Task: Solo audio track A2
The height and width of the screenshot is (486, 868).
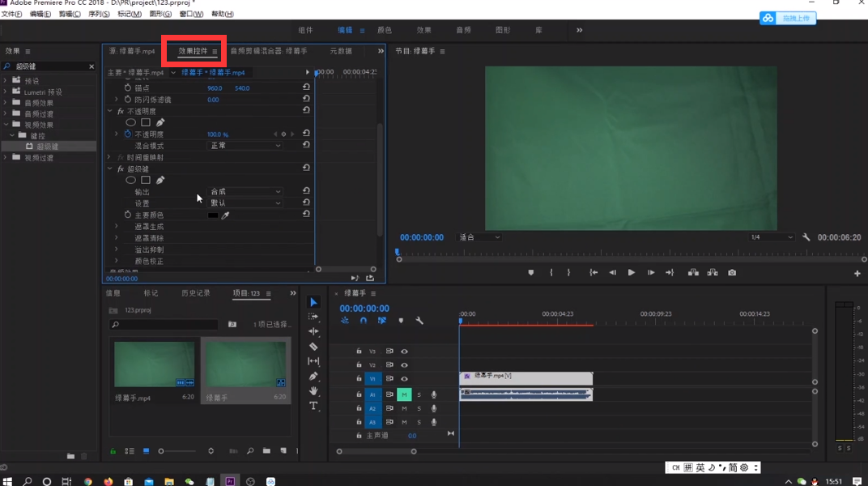Action: click(419, 408)
